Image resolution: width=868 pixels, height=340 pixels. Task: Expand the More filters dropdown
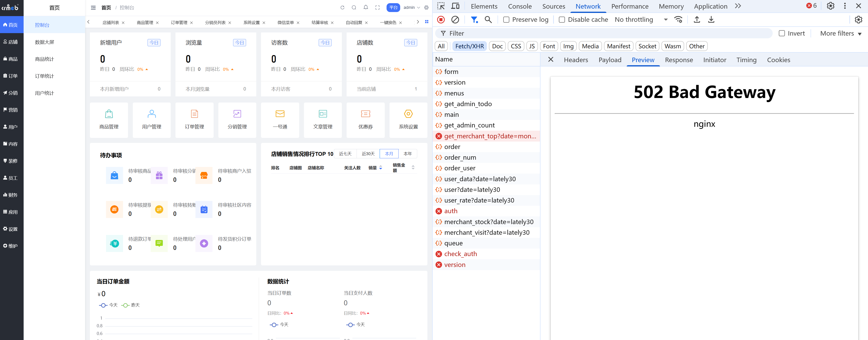841,33
